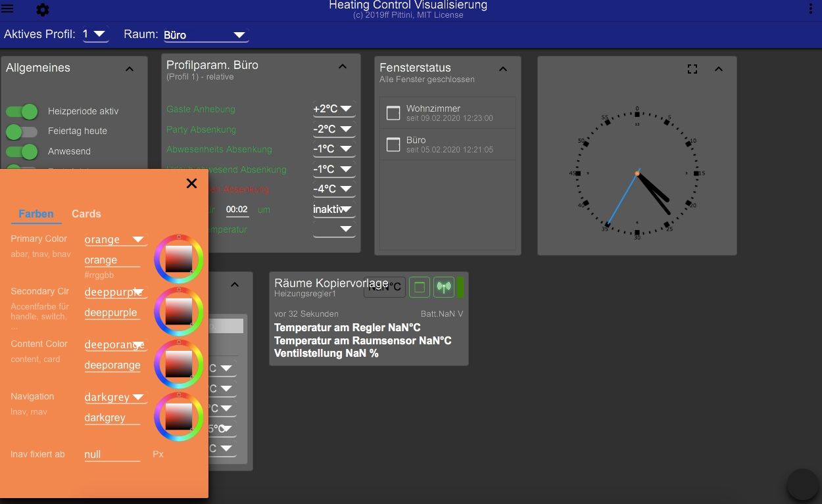Click the green window status icon
The image size is (822, 504).
point(420,287)
